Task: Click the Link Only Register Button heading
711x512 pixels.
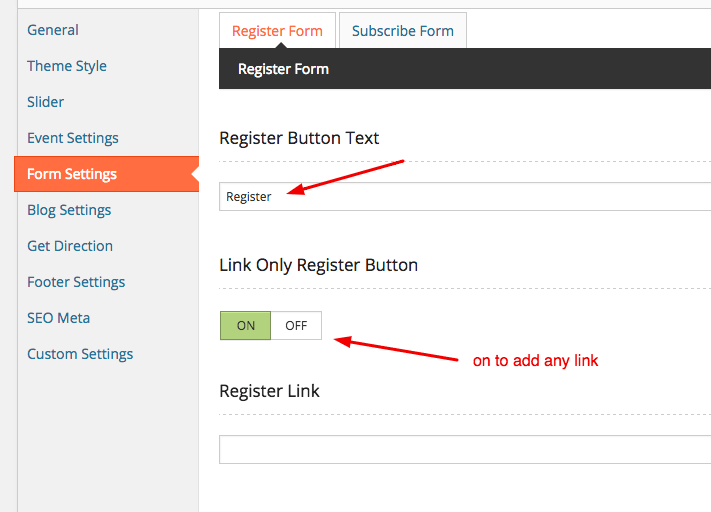Action: pos(318,265)
